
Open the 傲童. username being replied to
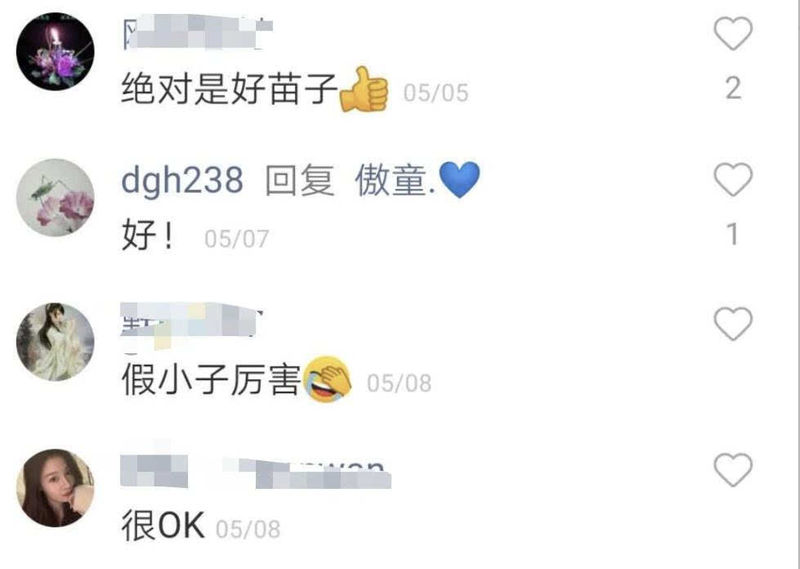tap(395, 180)
